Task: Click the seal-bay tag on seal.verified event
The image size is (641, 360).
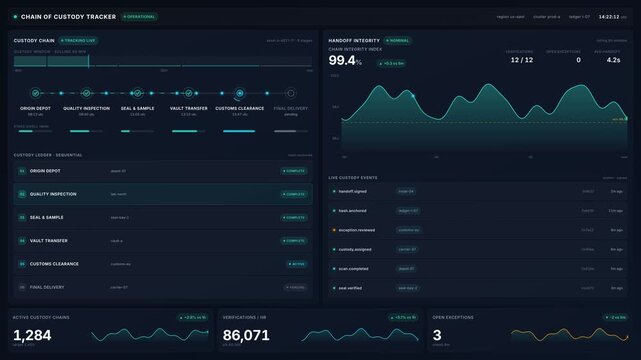Action: (x=408, y=288)
